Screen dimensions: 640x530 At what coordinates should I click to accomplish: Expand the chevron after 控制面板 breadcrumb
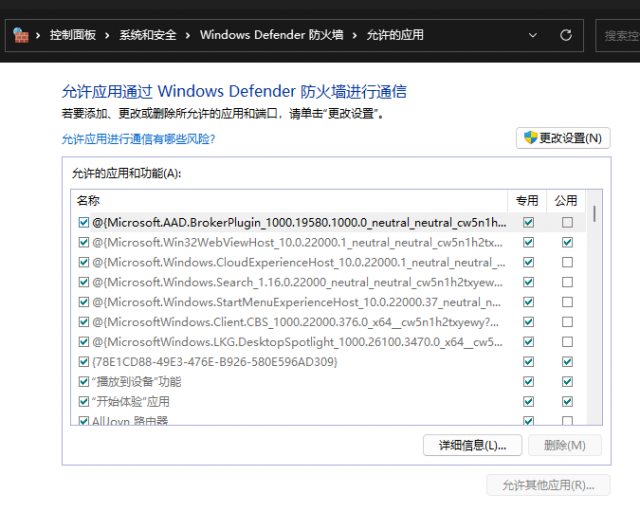(110, 35)
